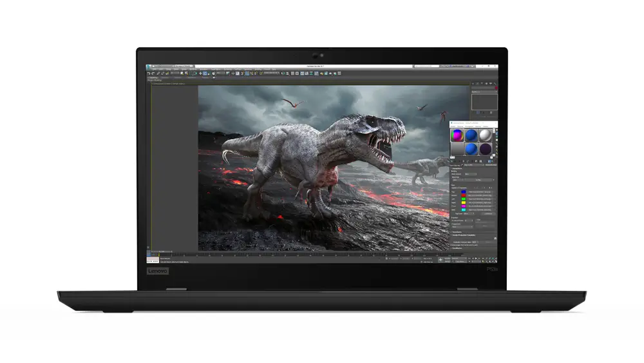644x363 pixels.
Task: Open the Curve Editor from toolbar
Action: [x=307, y=73]
